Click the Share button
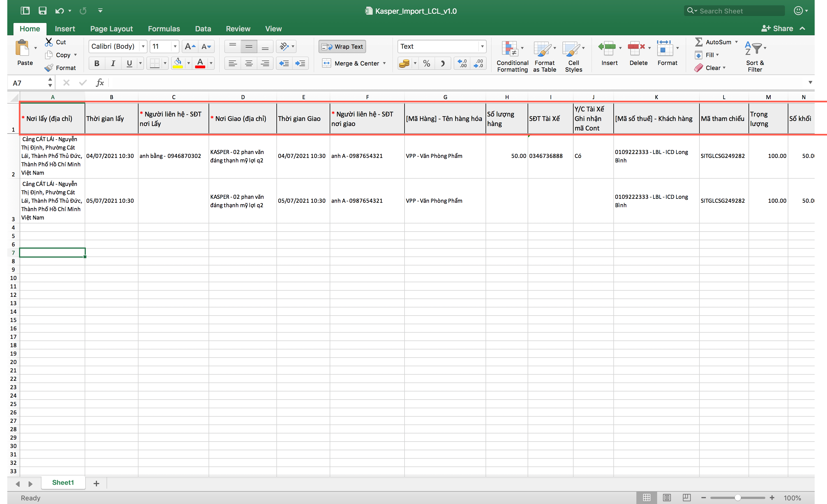Screen dimensions: 827x504 coord(777,29)
